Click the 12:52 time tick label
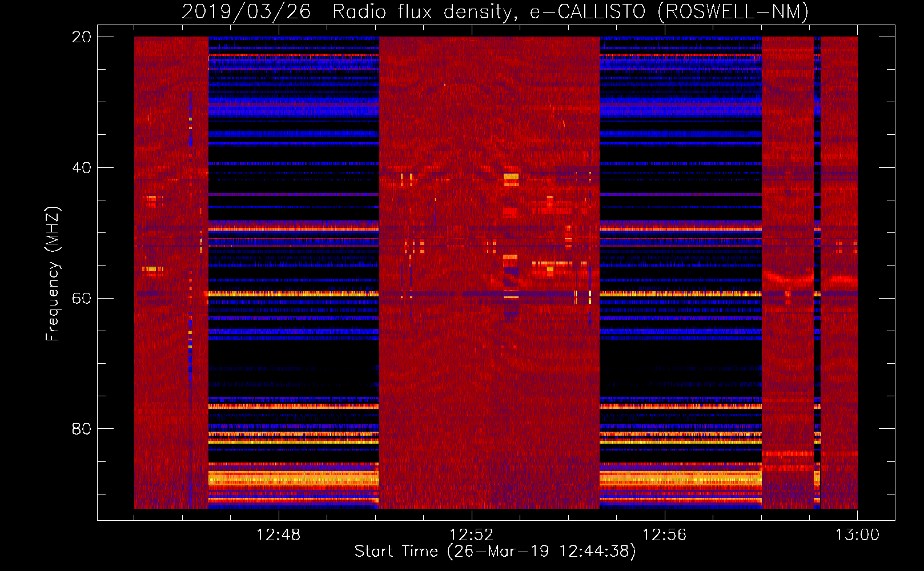The image size is (924, 571). point(471,535)
